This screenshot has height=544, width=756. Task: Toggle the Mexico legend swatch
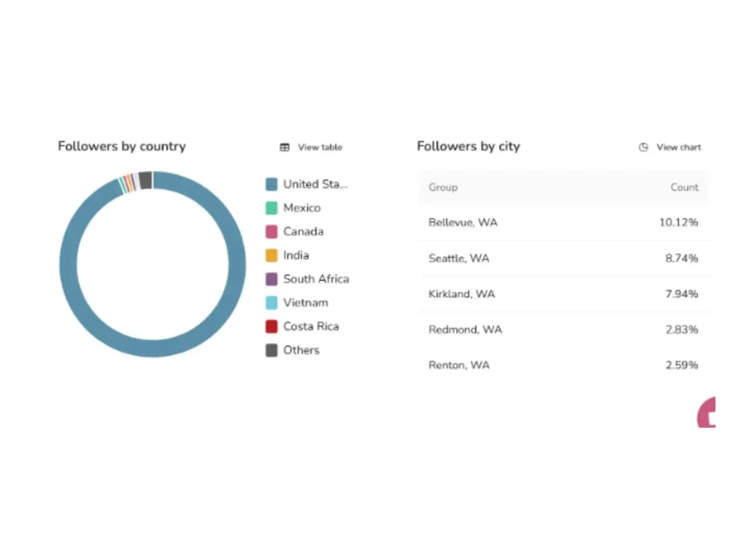(x=272, y=208)
